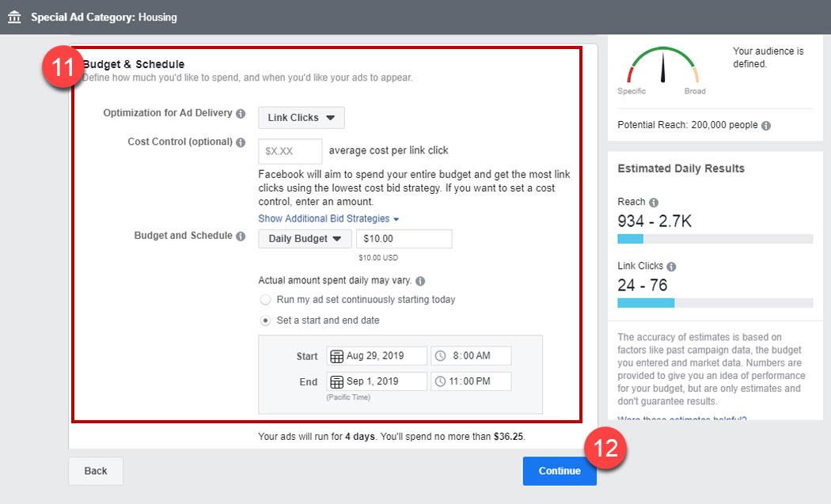This screenshot has width=831, height=504.
Task: Click the info icon beside Optimization for Ad Delivery
Action: pyautogui.click(x=241, y=114)
